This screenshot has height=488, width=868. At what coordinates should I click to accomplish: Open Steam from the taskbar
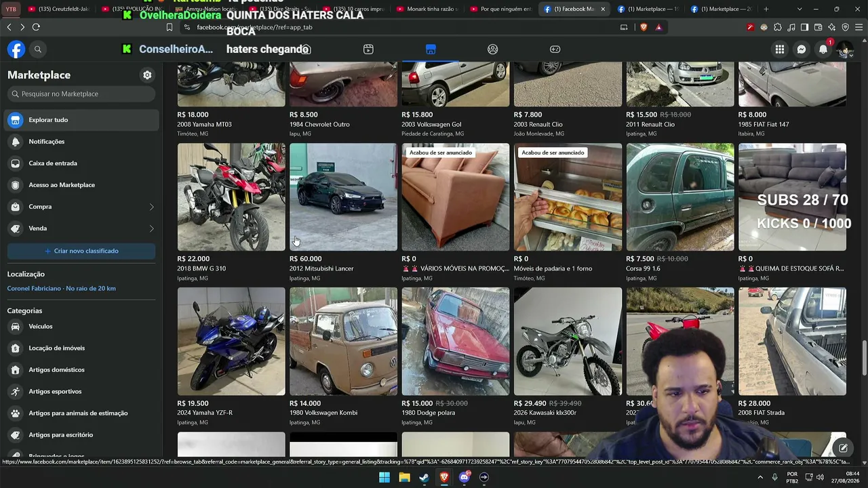coord(424,477)
